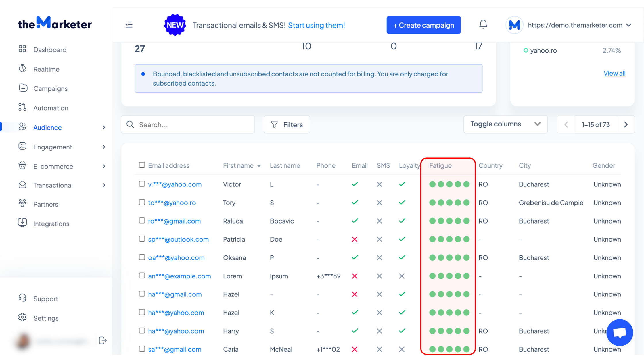Screen dimensions: 644x362
Task: Open Realtime menu item
Action: [x=46, y=69]
